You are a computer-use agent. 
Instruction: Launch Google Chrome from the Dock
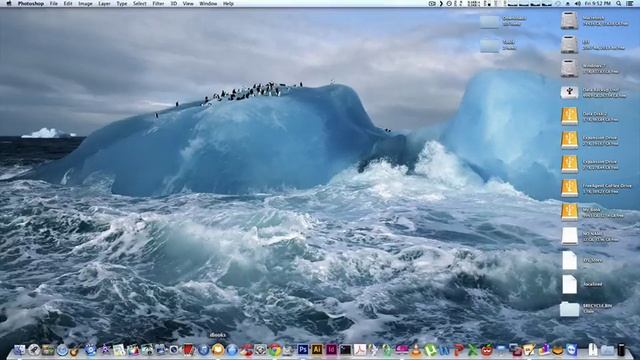[x=275, y=350]
